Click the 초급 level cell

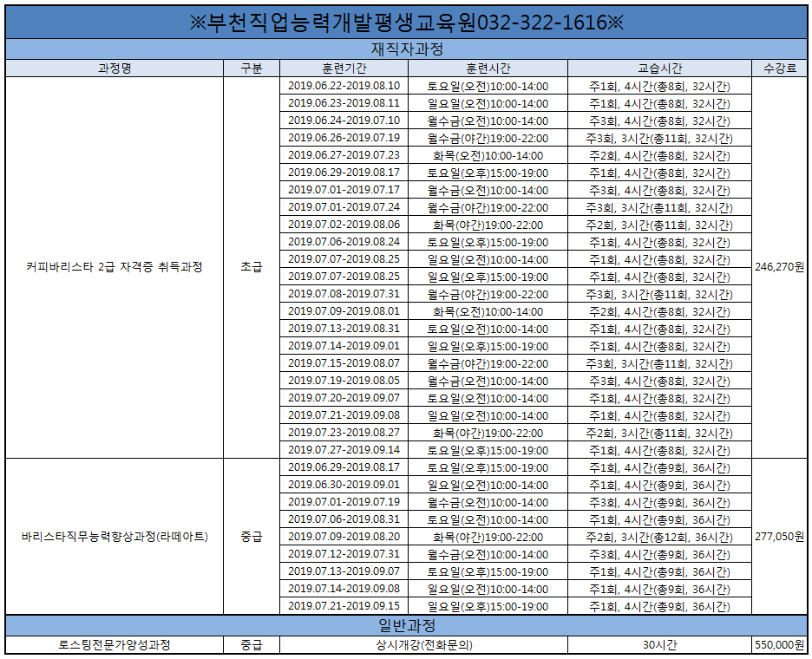251,267
